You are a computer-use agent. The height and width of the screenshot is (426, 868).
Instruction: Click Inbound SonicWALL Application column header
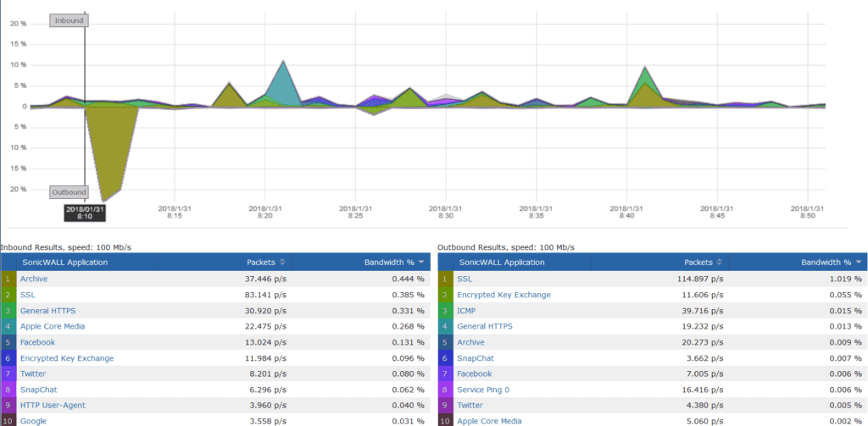pos(64,263)
